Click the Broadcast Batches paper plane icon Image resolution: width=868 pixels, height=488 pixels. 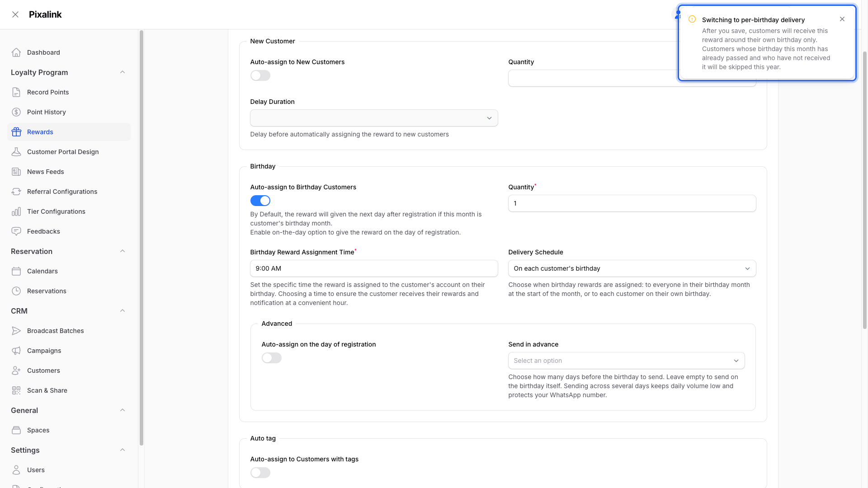[16, 331]
